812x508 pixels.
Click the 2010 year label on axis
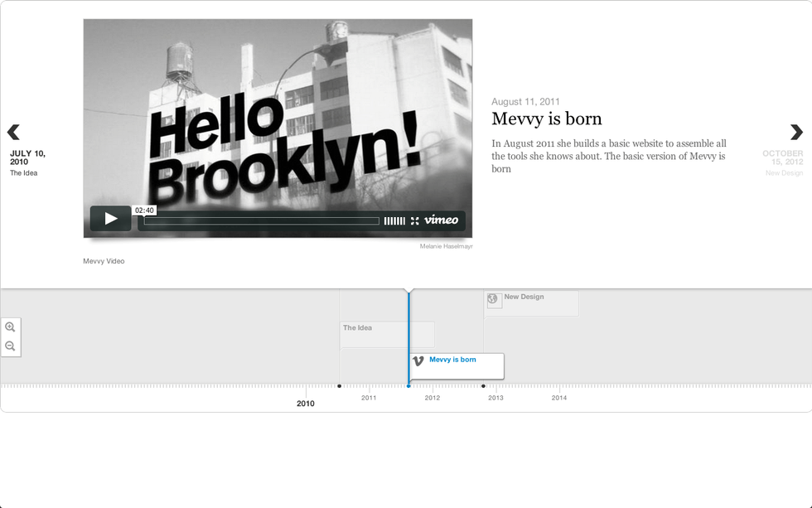click(306, 404)
